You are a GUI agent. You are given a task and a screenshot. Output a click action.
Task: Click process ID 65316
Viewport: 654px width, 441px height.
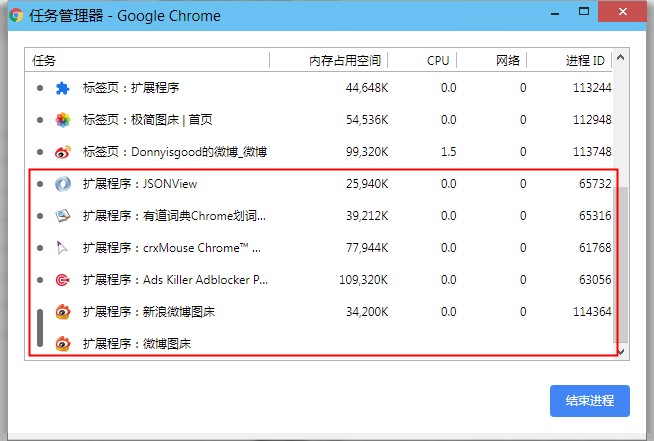coord(595,216)
